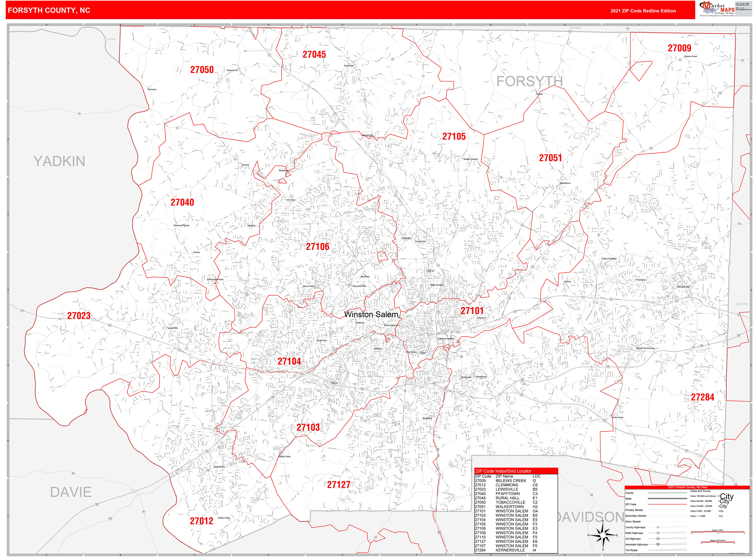Click the large FORSYTH county name
Screen dimensions: 756x557
click(529, 81)
